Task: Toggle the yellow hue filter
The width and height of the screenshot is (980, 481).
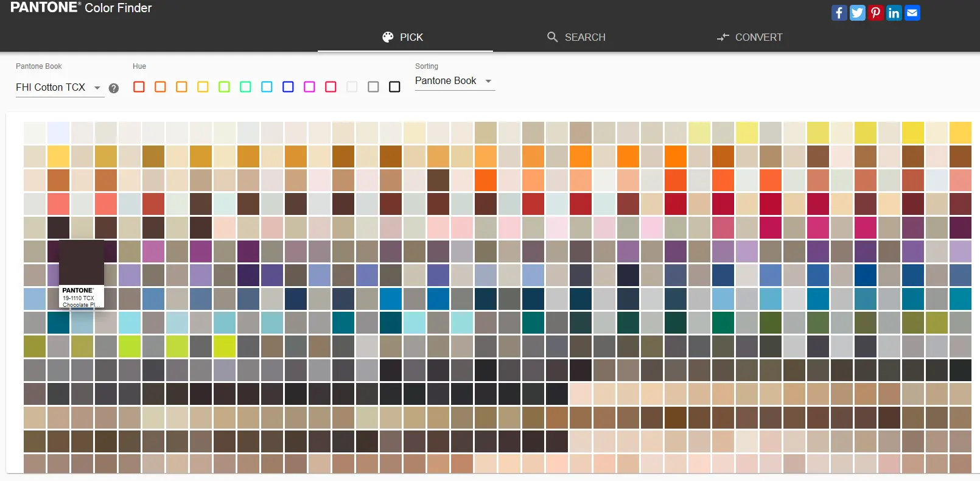Action: pos(203,87)
